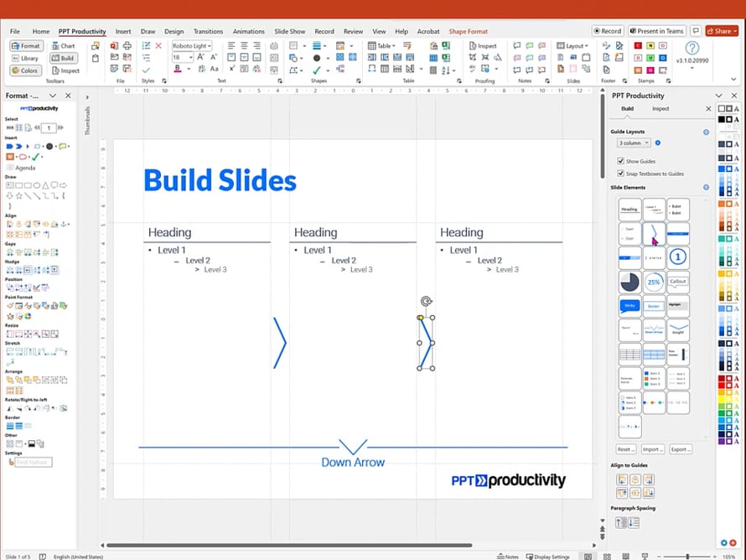Insert the Callout slide element

(677, 282)
